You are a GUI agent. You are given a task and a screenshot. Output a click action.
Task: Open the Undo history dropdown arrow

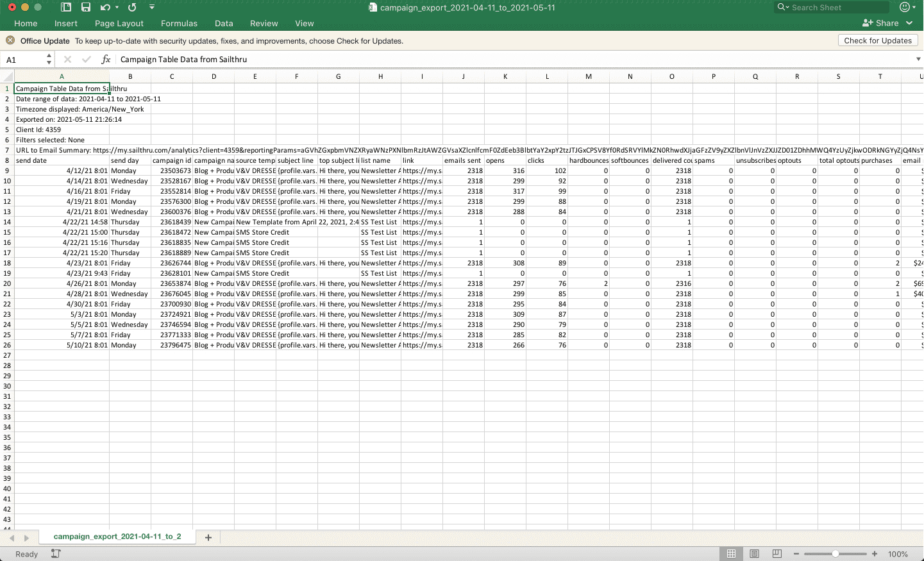tap(117, 7)
